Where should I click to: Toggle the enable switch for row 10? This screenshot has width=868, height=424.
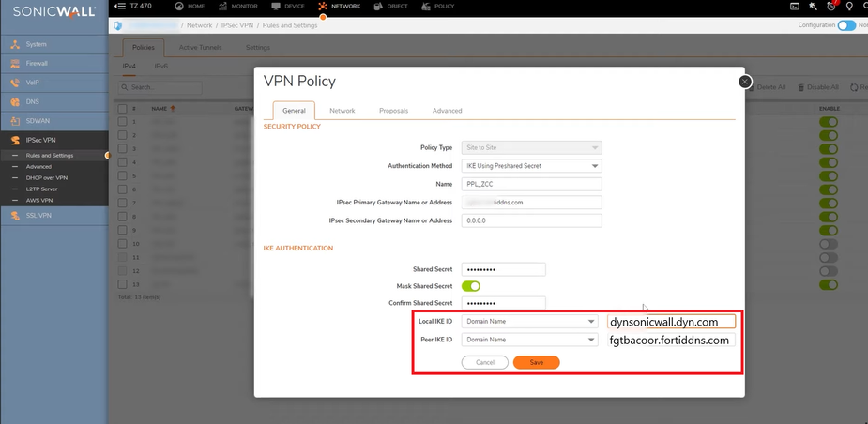829,244
